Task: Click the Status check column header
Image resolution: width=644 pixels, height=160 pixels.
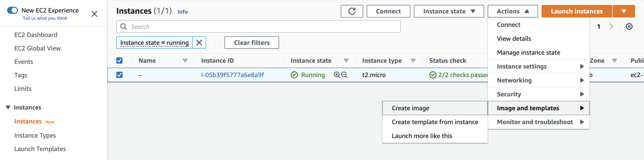Action: click(x=447, y=60)
